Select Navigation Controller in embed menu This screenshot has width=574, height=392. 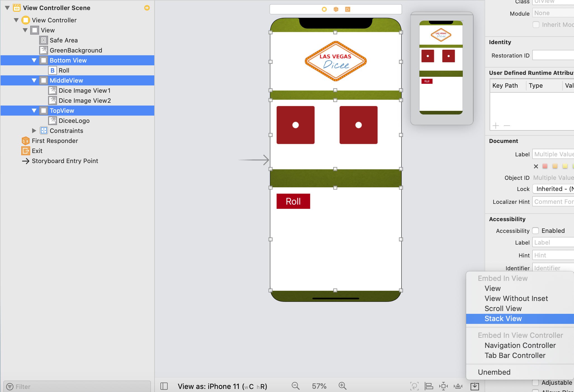tap(520, 345)
